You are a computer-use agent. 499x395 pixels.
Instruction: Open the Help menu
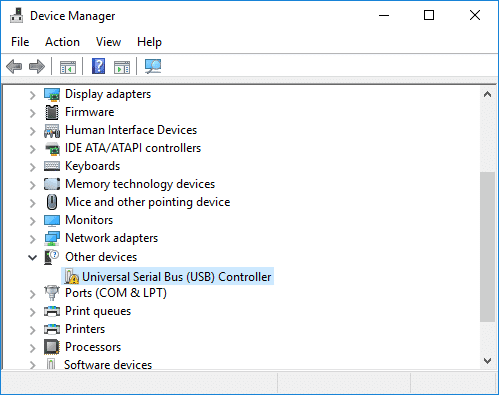coord(149,42)
